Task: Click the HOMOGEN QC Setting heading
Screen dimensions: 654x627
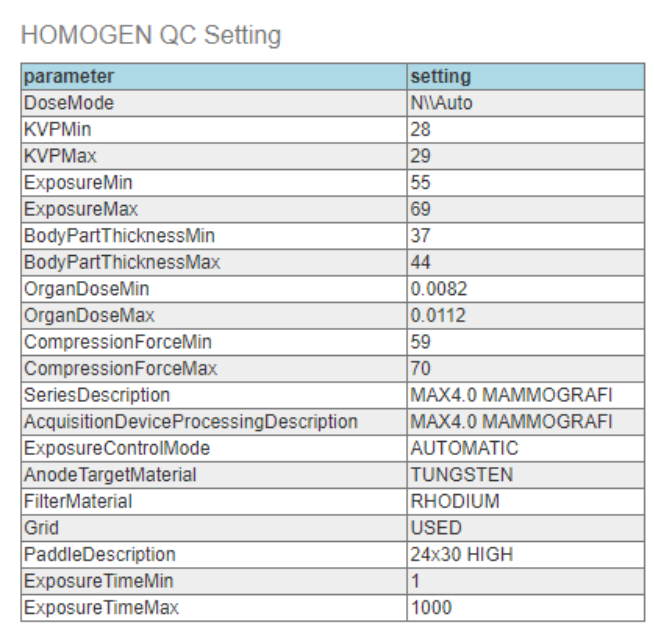Action: [150, 36]
